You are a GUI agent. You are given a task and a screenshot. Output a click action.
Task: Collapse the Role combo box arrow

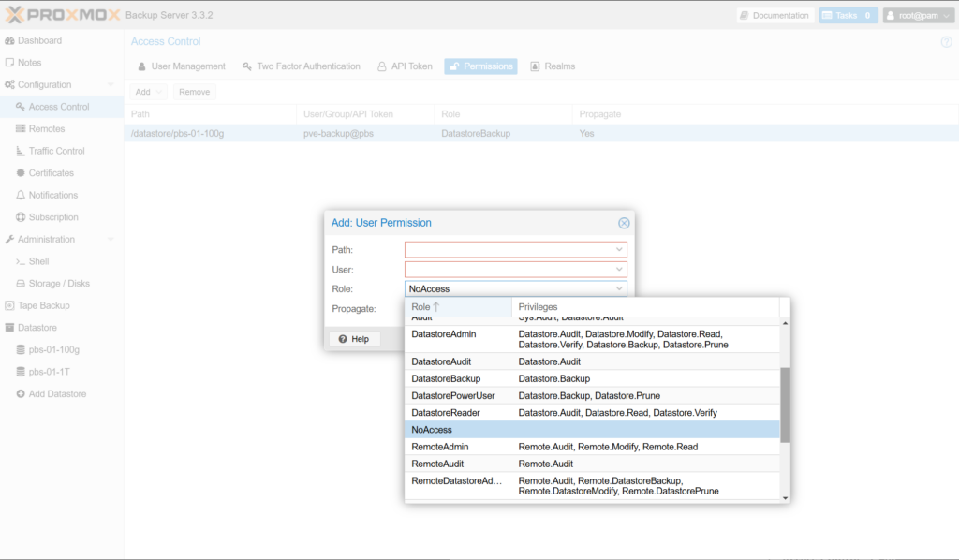pos(619,289)
